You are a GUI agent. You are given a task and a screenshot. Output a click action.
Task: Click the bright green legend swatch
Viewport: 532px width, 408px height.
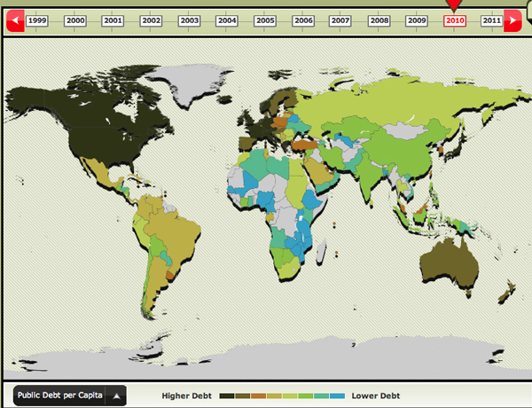click(x=306, y=396)
